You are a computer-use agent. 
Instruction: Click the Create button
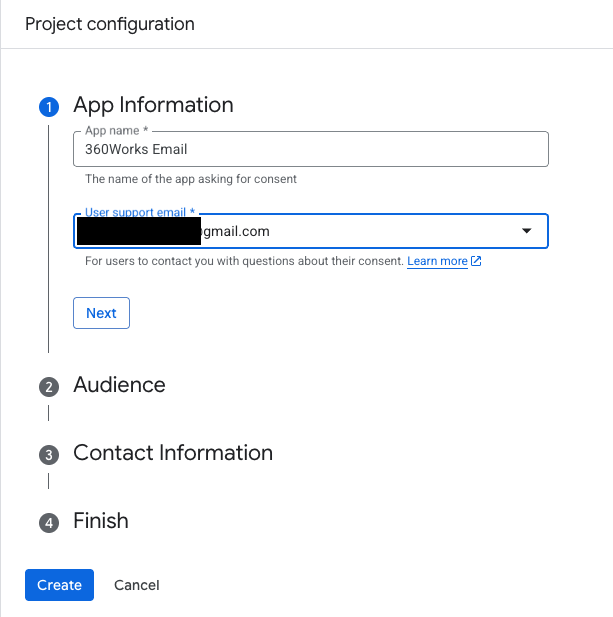tap(59, 585)
